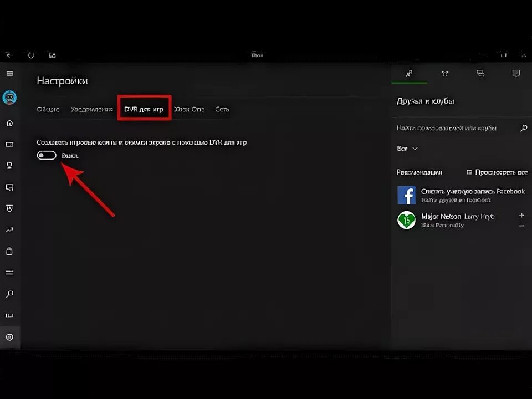The height and width of the screenshot is (399, 532).
Task: Click the capture icon in title bar
Action: [x=52, y=55]
